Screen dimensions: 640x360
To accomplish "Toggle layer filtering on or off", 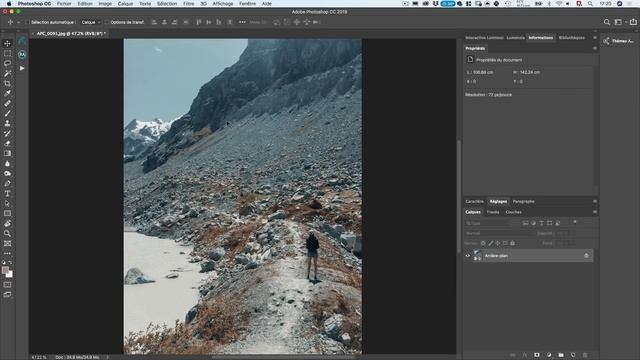I will coord(575,222).
